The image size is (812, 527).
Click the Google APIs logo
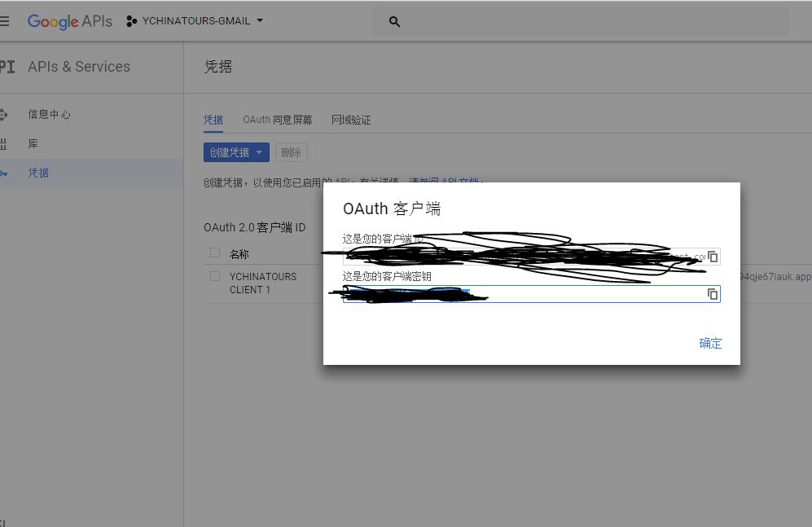pyautogui.click(x=70, y=21)
